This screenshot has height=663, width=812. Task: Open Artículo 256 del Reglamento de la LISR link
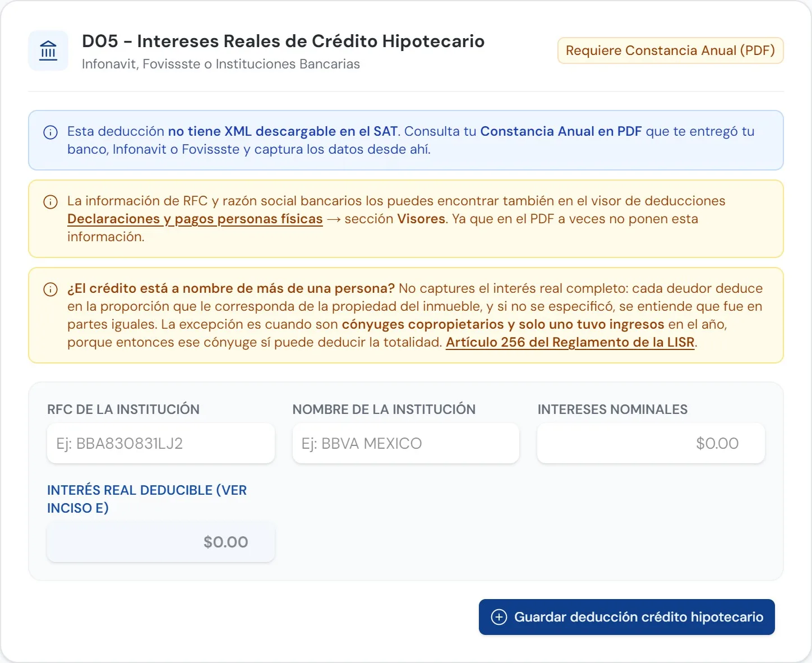(570, 342)
